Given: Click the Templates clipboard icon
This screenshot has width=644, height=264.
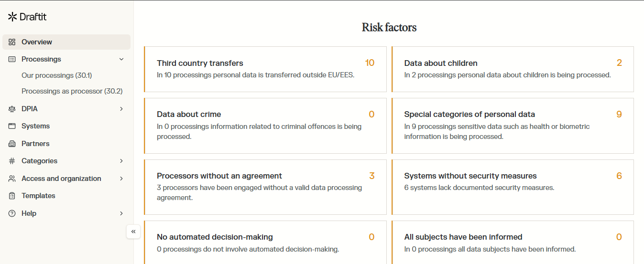Looking at the screenshot, I should pyautogui.click(x=12, y=196).
